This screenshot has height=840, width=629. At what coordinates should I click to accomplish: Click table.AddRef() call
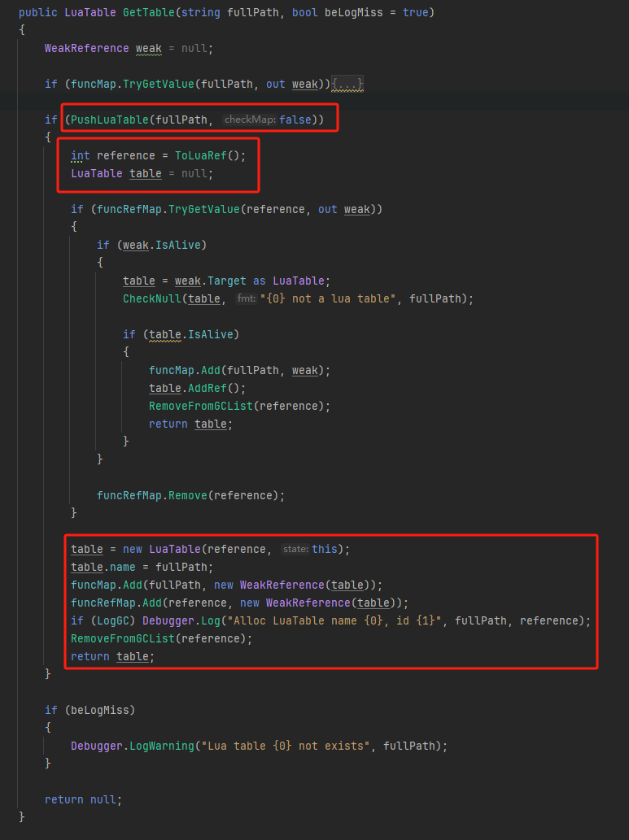(197, 388)
